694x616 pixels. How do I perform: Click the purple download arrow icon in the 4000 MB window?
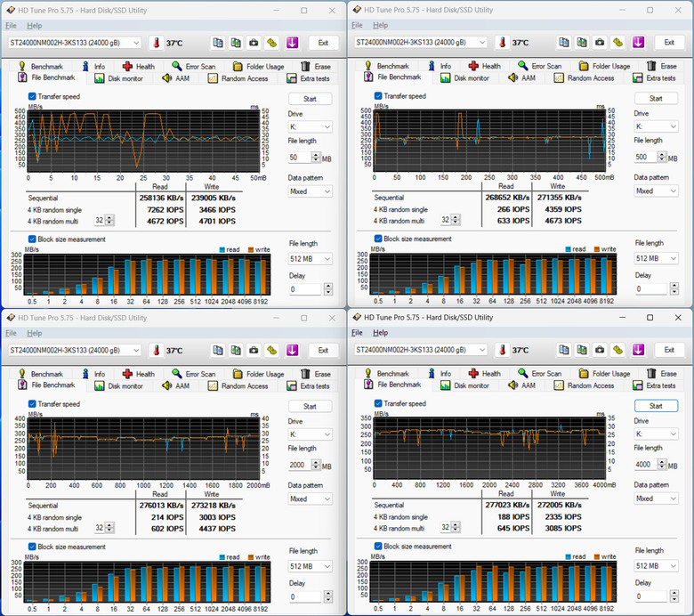pyautogui.click(x=638, y=350)
